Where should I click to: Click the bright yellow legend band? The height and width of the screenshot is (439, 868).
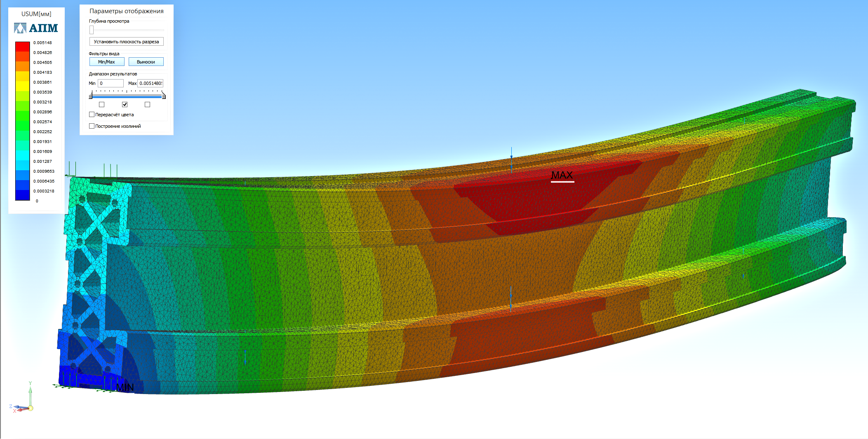pyautogui.click(x=23, y=86)
